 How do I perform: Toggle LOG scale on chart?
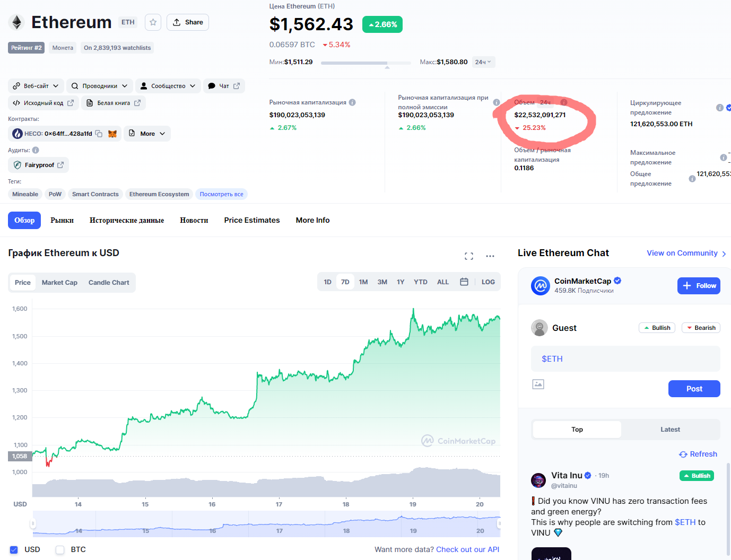(488, 282)
